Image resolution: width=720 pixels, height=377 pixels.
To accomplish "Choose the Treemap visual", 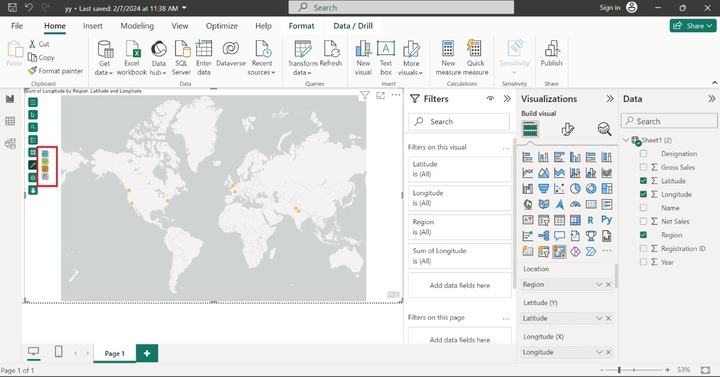I will click(607, 189).
